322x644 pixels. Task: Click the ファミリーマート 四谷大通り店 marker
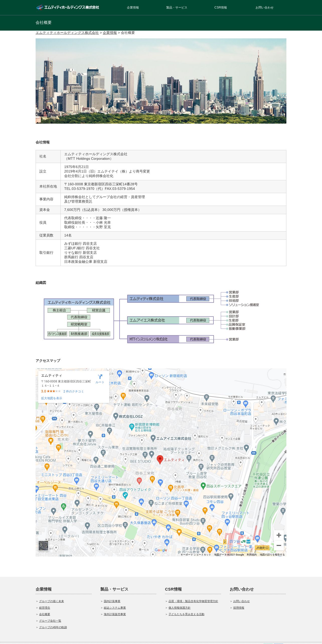pos(96,486)
